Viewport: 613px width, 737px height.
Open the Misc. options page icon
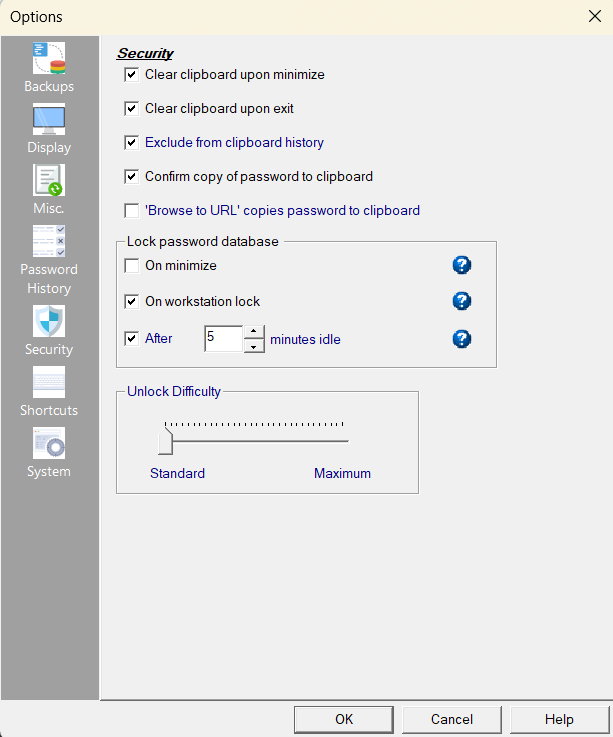pyautogui.click(x=49, y=180)
